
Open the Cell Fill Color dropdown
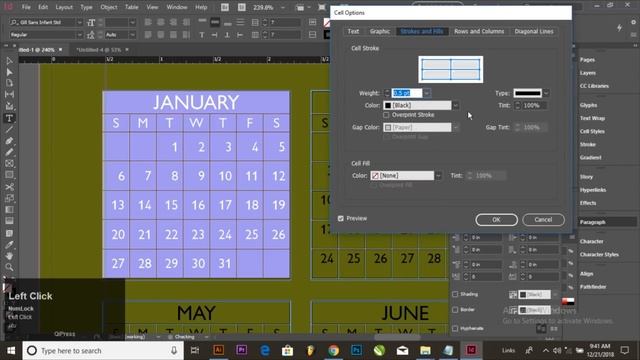point(438,176)
